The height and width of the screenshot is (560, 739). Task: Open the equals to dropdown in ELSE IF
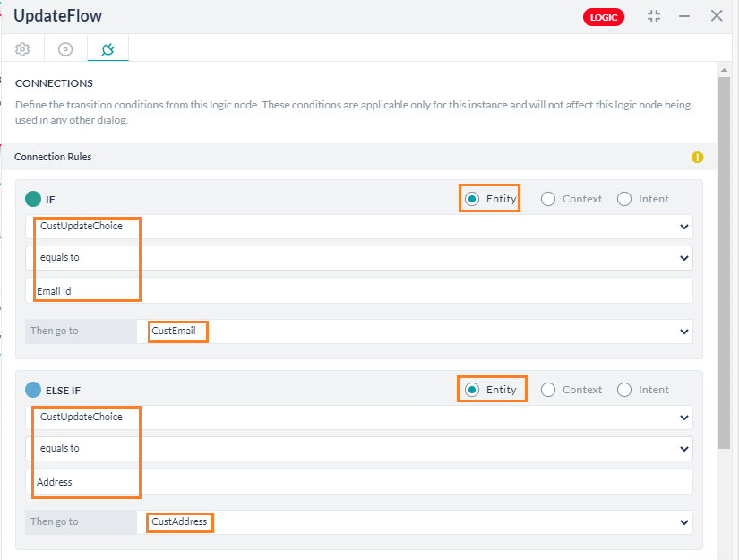685,448
